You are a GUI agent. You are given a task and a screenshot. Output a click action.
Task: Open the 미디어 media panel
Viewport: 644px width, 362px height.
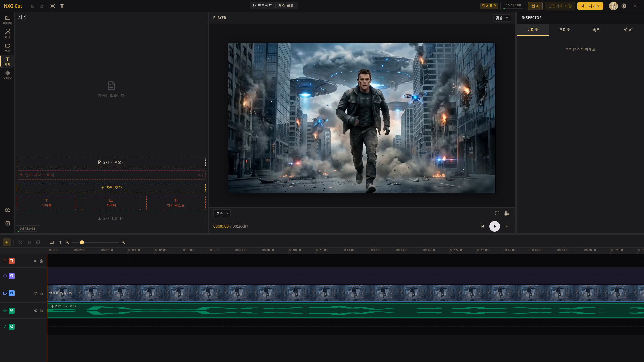(x=7, y=20)
